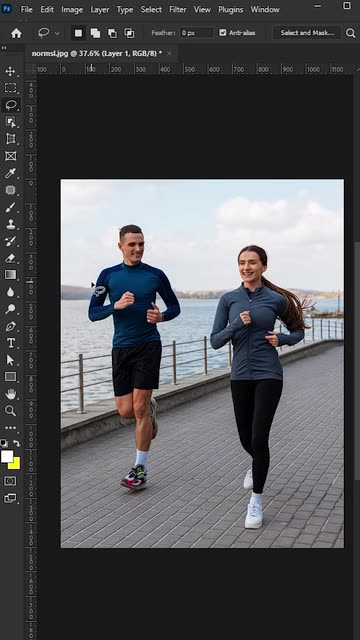The image size is (360, 640).
Task: Select the Object Selection tool
Action: (10, 122)
